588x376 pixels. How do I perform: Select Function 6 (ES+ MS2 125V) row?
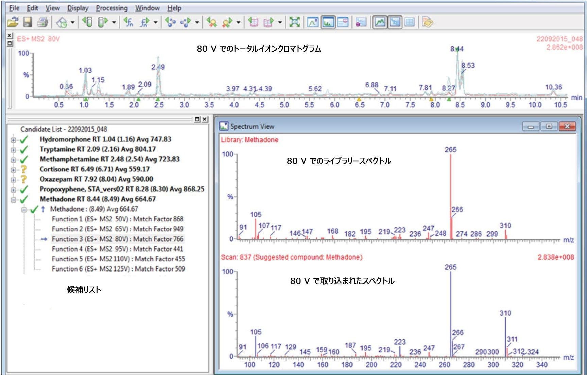(x=118, y=269)
